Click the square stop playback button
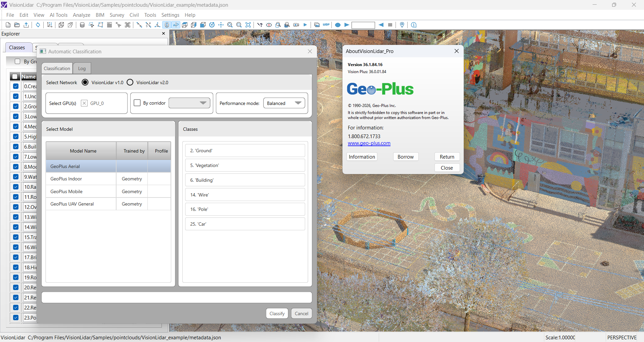Screen dimensions: 644x342 click(x=390, y=25)
